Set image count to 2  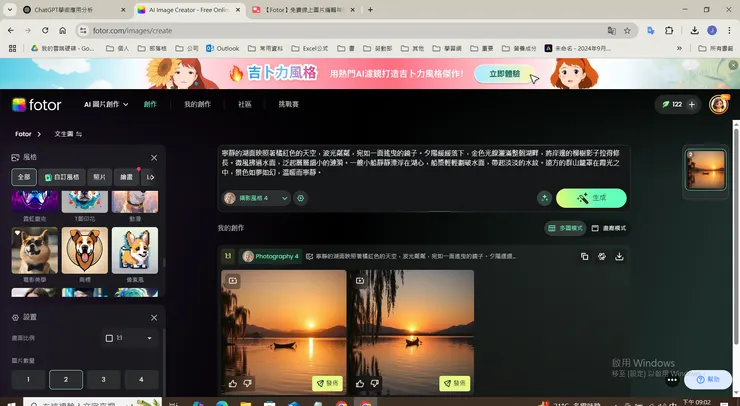(x=66, y=380)
